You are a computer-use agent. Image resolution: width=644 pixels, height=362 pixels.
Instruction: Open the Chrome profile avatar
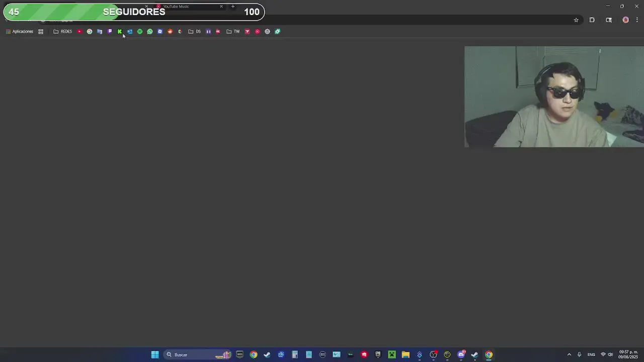point(625,20)
